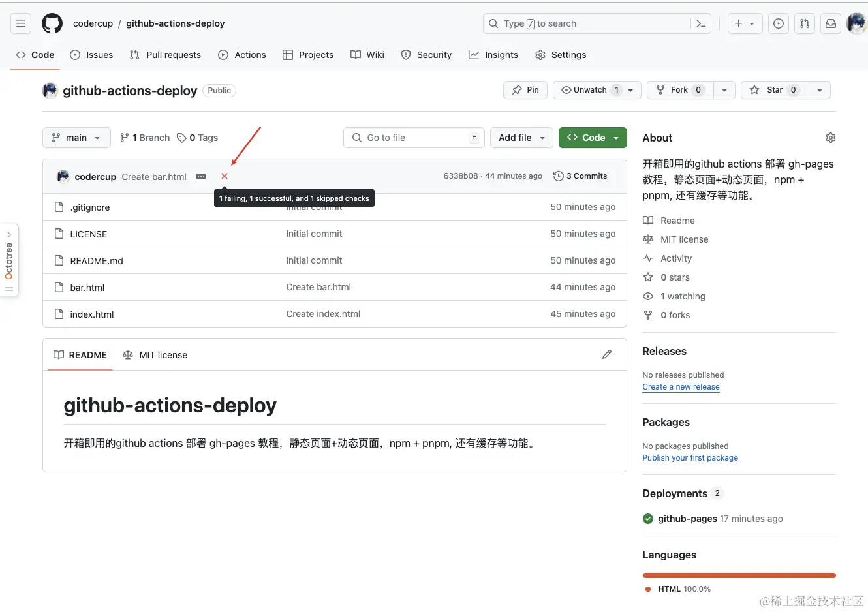Open the README.md file

click(97, 261)
